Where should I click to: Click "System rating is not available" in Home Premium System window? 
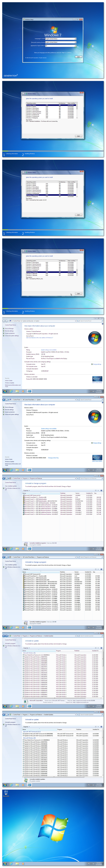tap(49, 350)
